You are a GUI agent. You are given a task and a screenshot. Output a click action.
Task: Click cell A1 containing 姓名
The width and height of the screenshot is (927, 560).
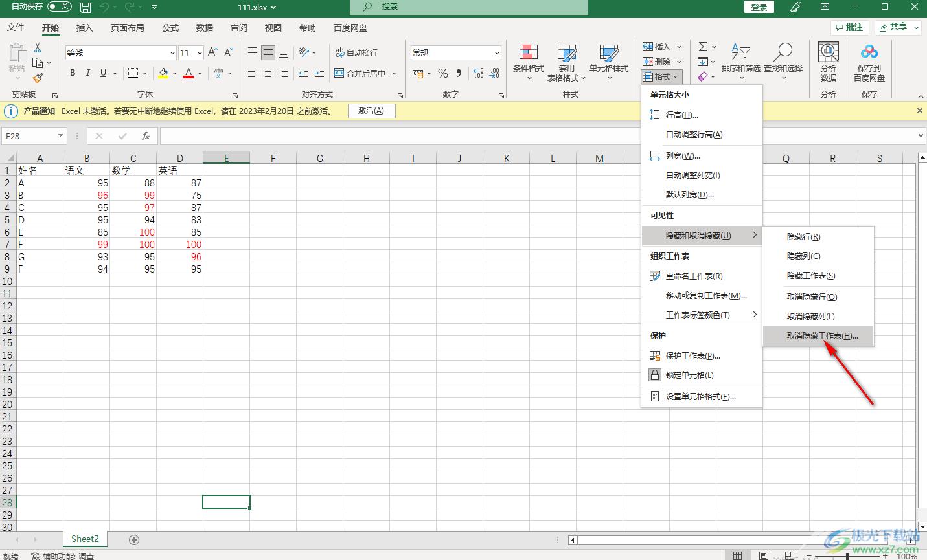[40, 170]
